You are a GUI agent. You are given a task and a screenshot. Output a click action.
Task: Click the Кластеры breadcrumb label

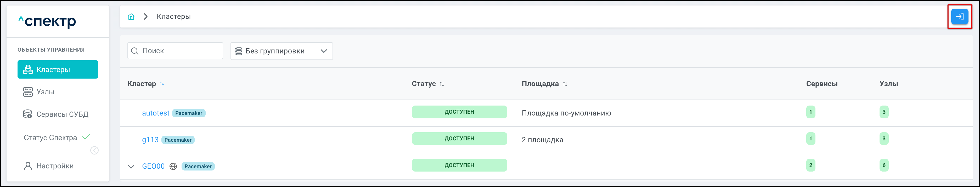[x=173, y=16]
